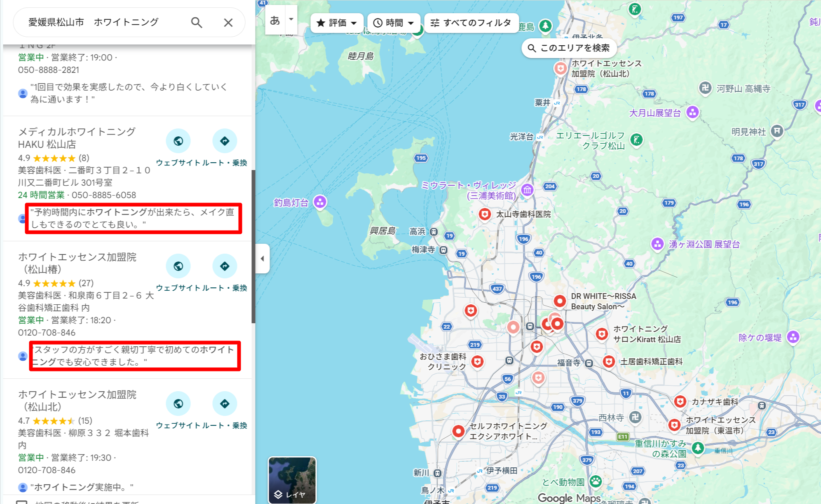Click the 高浜 station icon
Screen dimensions: 821x504
(x=434, y=232)
